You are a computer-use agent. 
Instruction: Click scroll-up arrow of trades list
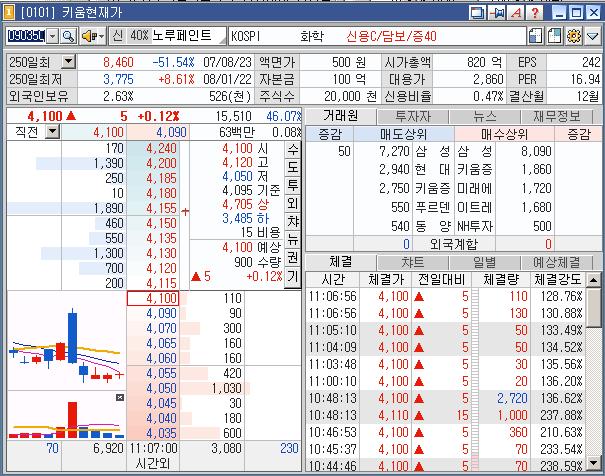(594, 280)
